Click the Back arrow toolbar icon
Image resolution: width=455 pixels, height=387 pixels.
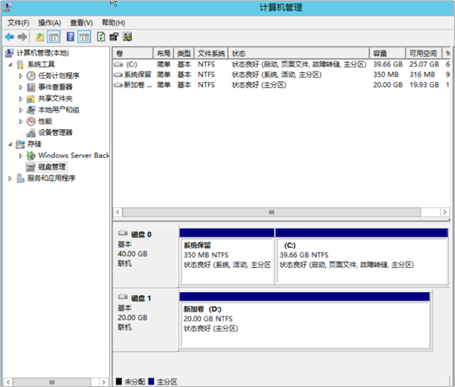pos(9,37)
